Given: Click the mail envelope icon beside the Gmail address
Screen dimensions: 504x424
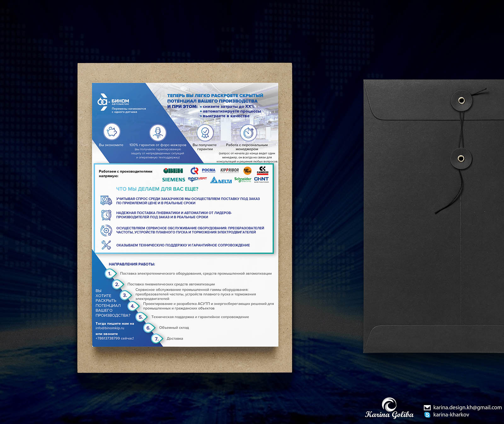Looking at the screenshot, I should (x=427, y=408).
